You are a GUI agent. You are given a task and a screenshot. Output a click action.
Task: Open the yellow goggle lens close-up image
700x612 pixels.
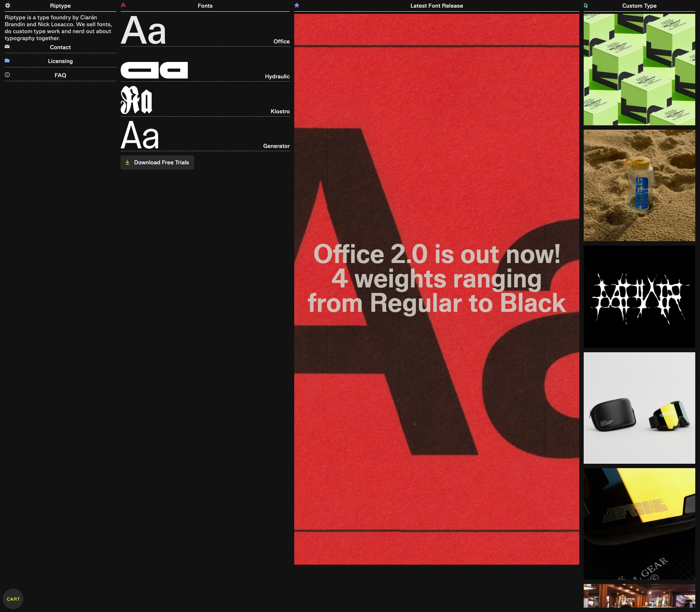coord(639,524)
